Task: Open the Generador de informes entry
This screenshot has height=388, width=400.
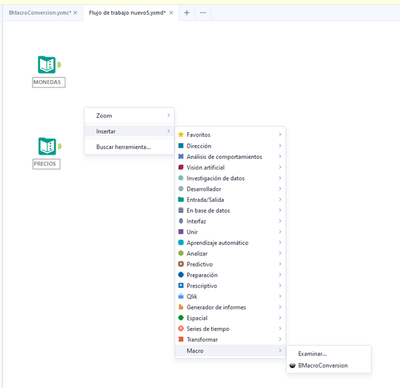Action: (x=230, y=307)
